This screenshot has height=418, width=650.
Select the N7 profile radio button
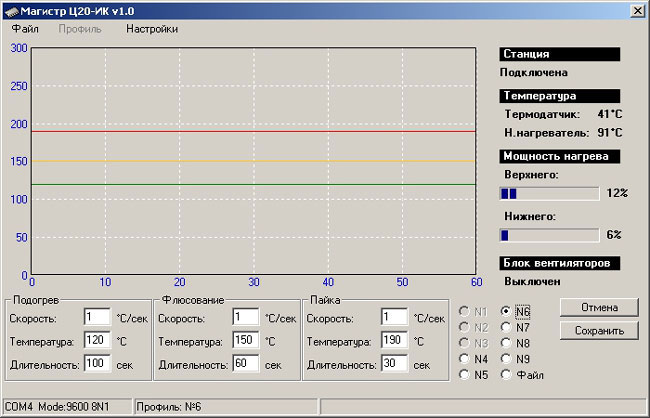click(x=506, y=327)
